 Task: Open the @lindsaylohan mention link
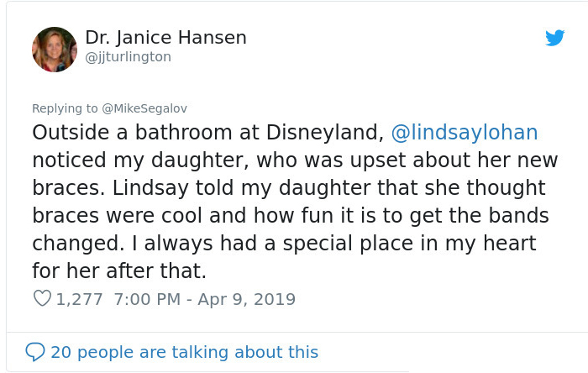pos(465,133)
